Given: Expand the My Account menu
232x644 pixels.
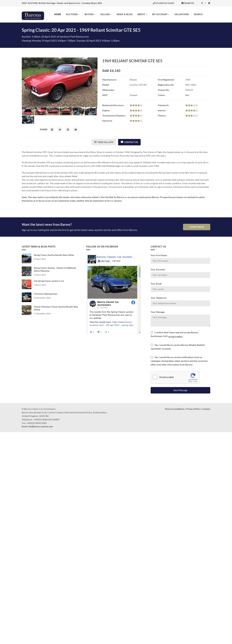Looking at the screenshot, I should [161, 14].
